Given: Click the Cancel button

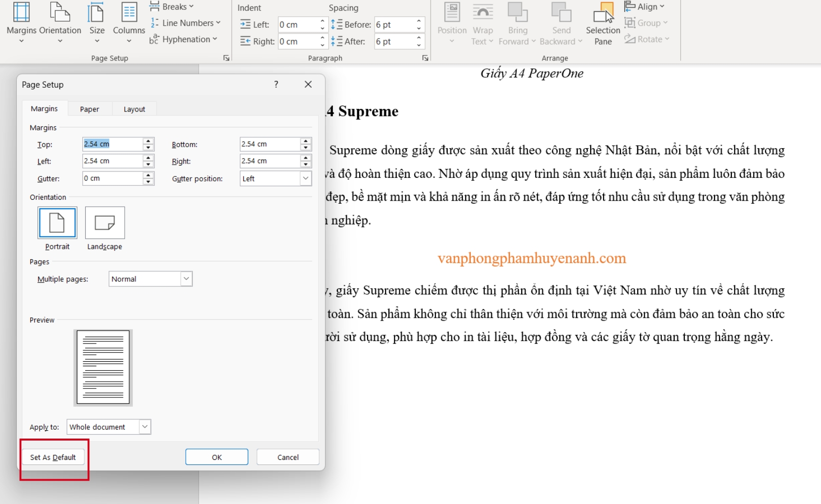Looking at the screenshot, I should click(x=288, y=457).
